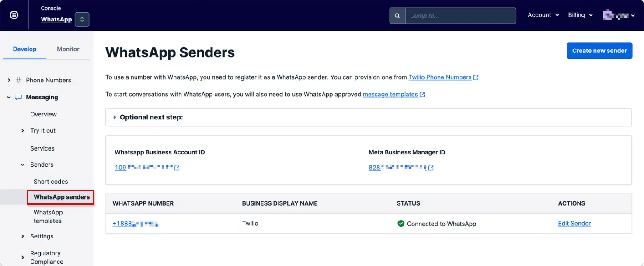The width and height of the screenshot is (644, 266).
Task: Click the search magnifier icon
Action: click(x=397, y=16)
